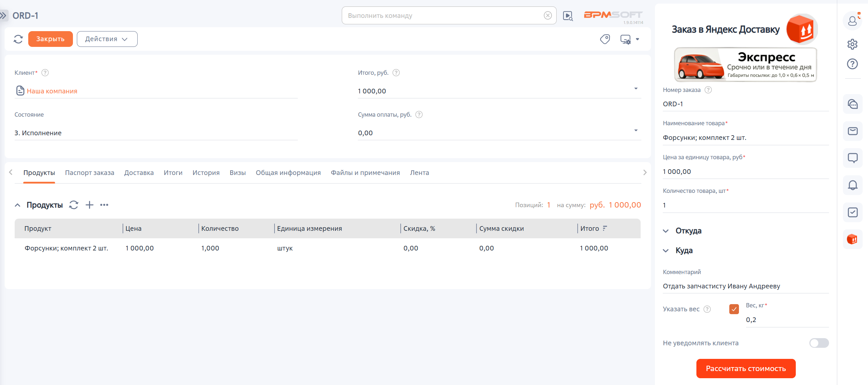Image resolution: width=868 pixels, height=385 pixels.
Task: Switch to the Файлы и примечания tab
Action: pos(365,173)
